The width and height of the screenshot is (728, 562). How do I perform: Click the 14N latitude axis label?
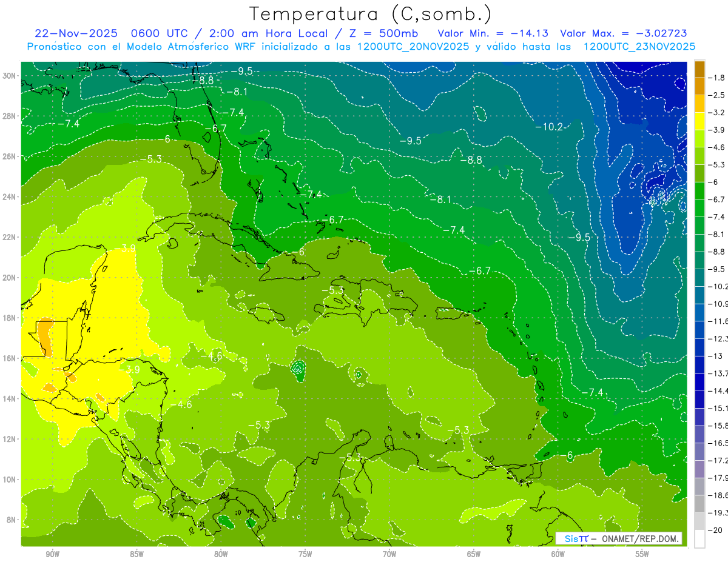click(10, 398)
